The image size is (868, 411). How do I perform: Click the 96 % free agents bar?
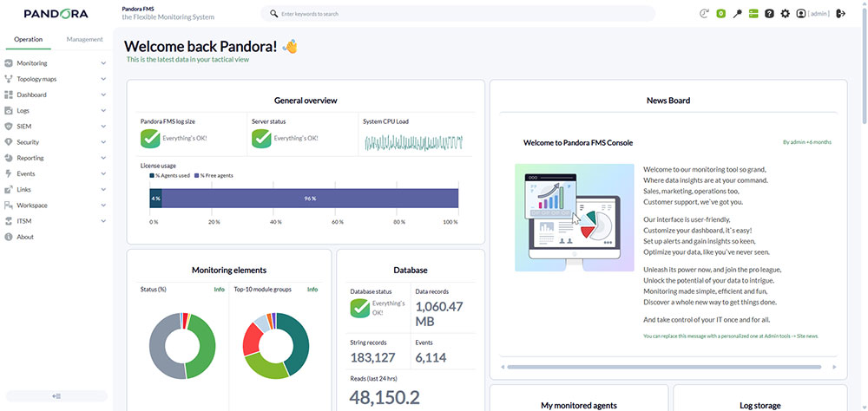point(310,198)
